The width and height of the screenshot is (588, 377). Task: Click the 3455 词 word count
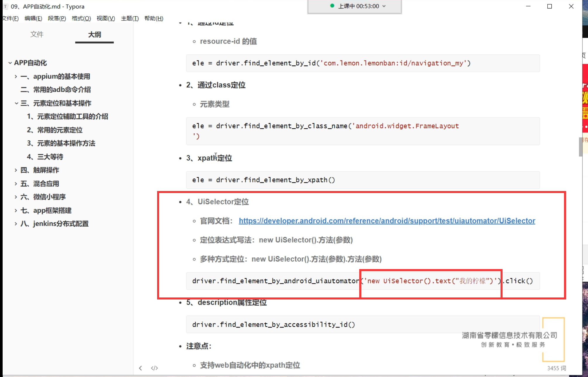[x=556, y=368]
